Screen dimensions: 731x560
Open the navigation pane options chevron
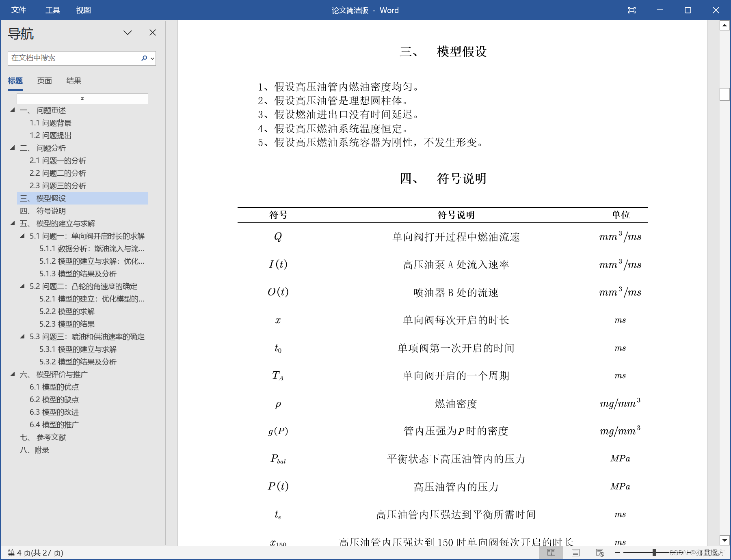point(128,32)
